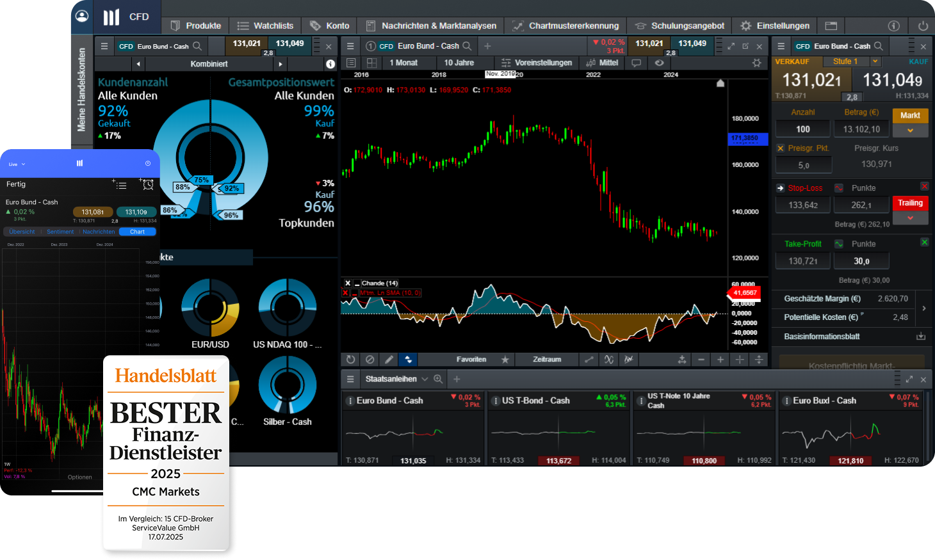Select the pencil drawing tool
Image resolution: width=935 pixels, height=560 pixels.
pyautogui.click(x=389, y=360)
